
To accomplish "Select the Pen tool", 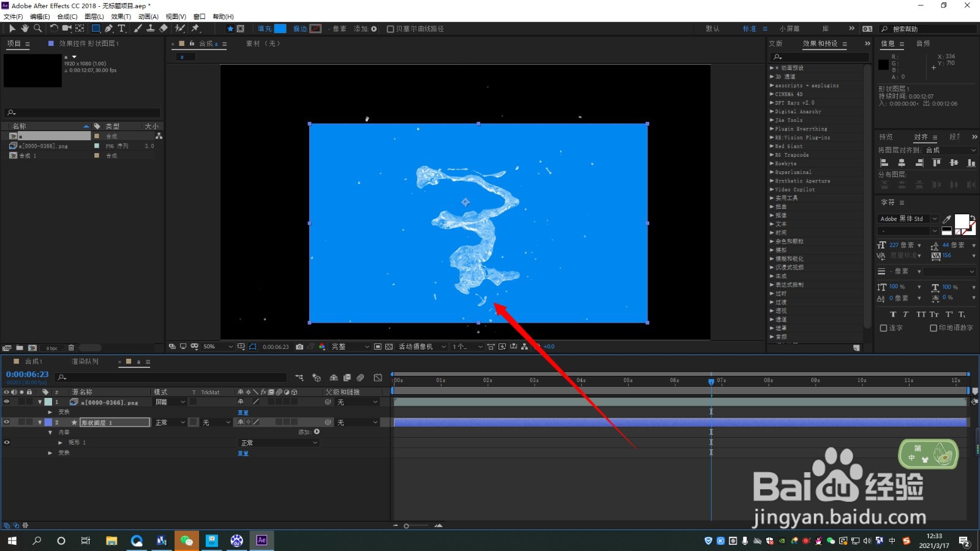I will pyautogui.click(x=108, y=28).
